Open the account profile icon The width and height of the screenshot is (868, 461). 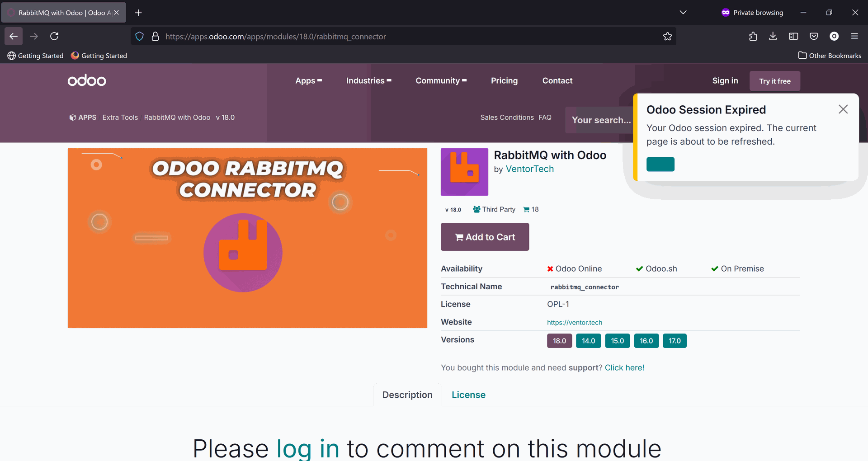(834, 36)
